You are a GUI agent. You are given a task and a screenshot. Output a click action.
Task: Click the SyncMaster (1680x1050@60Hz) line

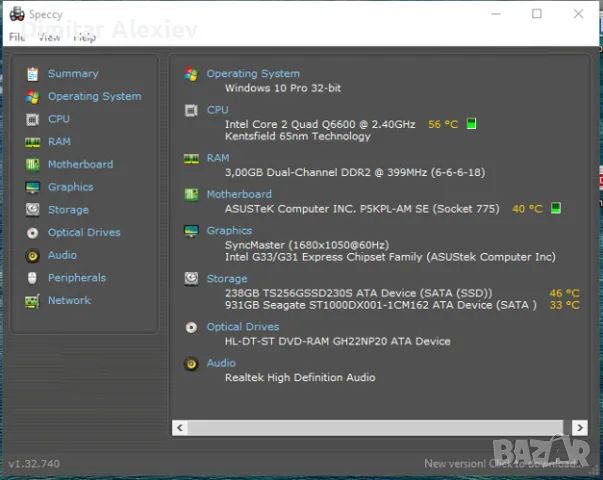click(307, 245)
